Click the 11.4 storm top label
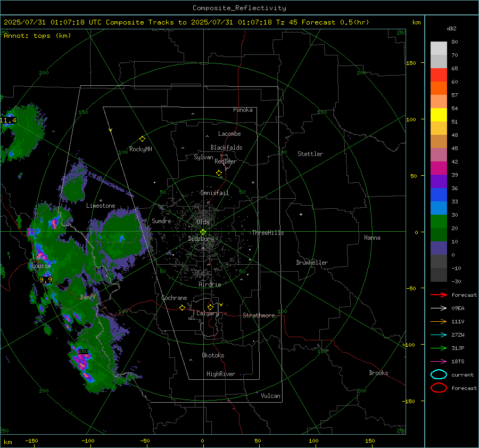 tap(8, 120)
